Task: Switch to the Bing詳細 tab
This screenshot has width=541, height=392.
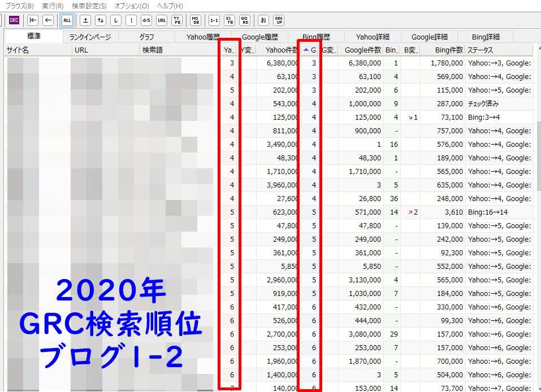Action: [486, 37]
